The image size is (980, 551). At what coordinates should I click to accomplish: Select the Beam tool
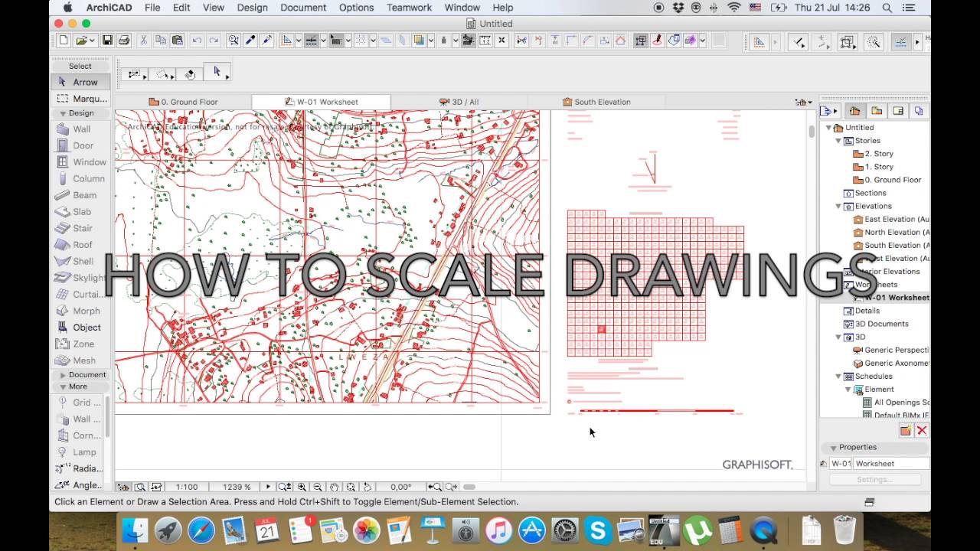[x=81, y=195]
